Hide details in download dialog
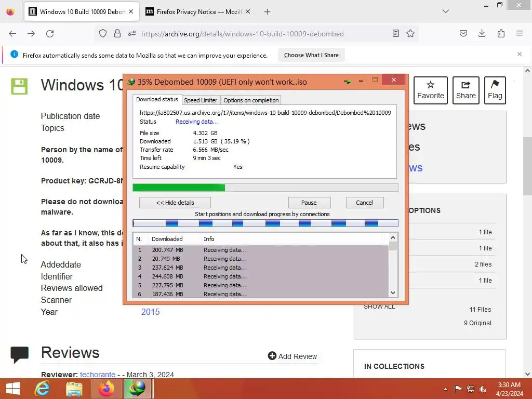This screenshot has width=532, height=399. pyautogui.click(x=175, y=203)
